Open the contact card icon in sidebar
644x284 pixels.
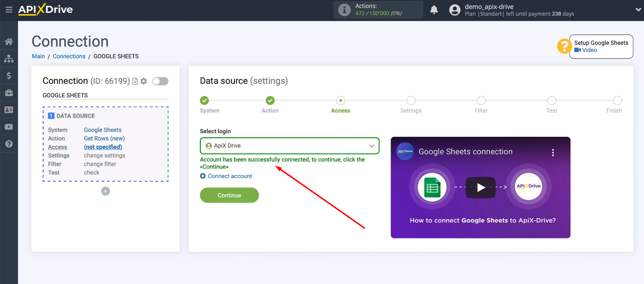pyautogui.click(x=9, y=109)
